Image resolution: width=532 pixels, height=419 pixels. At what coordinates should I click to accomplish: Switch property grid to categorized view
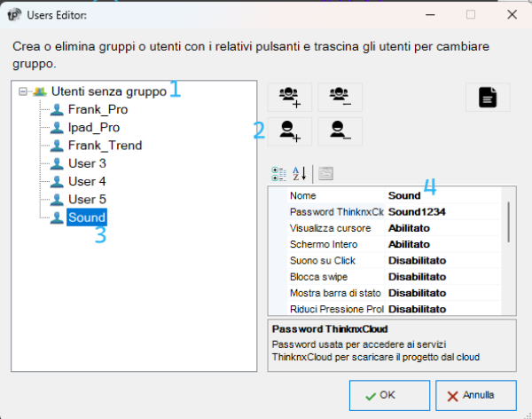coord(279,174)
